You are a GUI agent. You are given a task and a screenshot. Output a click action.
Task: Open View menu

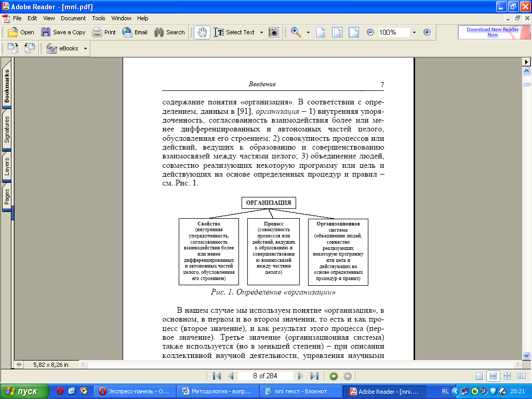[49, 18]
